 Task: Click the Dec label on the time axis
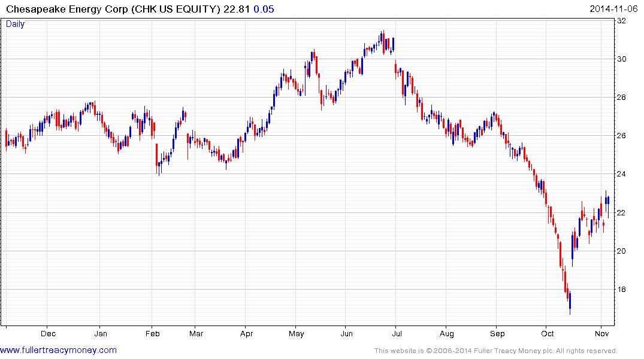48,333
